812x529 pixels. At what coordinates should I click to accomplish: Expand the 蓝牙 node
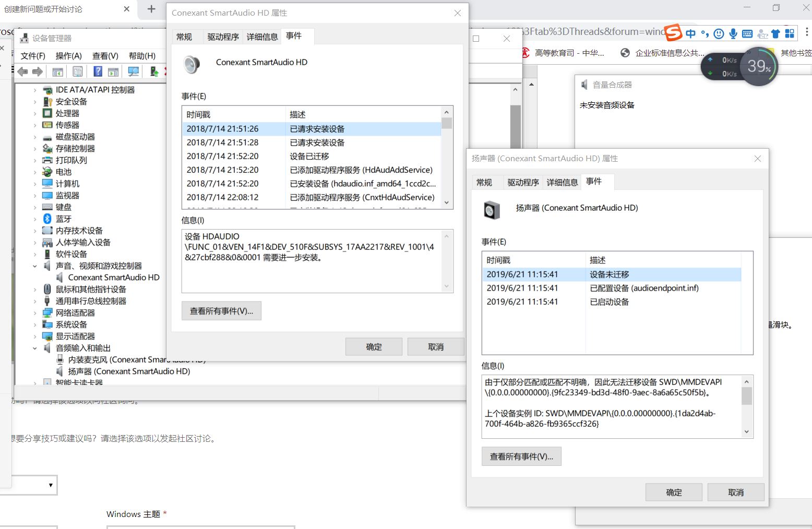pos(35,219)
